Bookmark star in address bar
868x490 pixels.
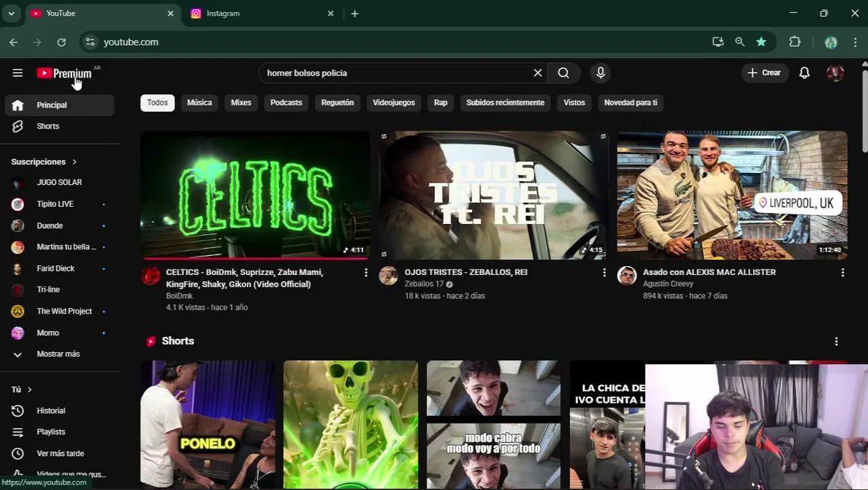click(x=761, y=42)
